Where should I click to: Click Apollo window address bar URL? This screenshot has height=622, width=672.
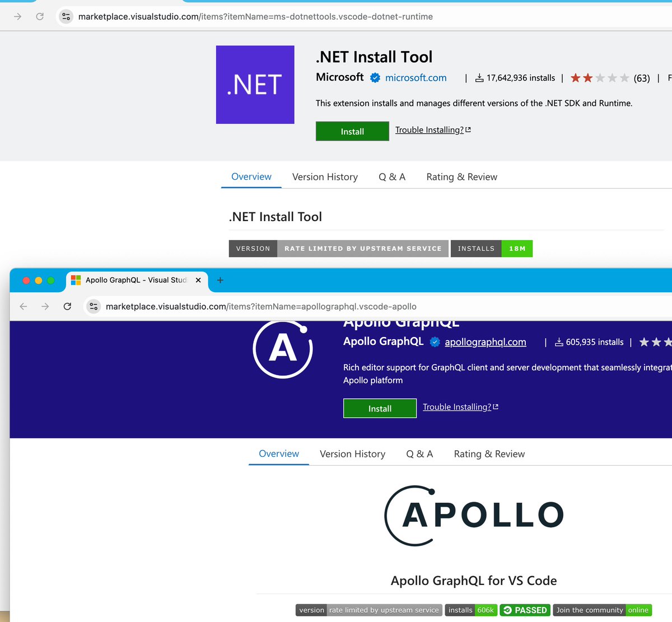coord(261,306)
